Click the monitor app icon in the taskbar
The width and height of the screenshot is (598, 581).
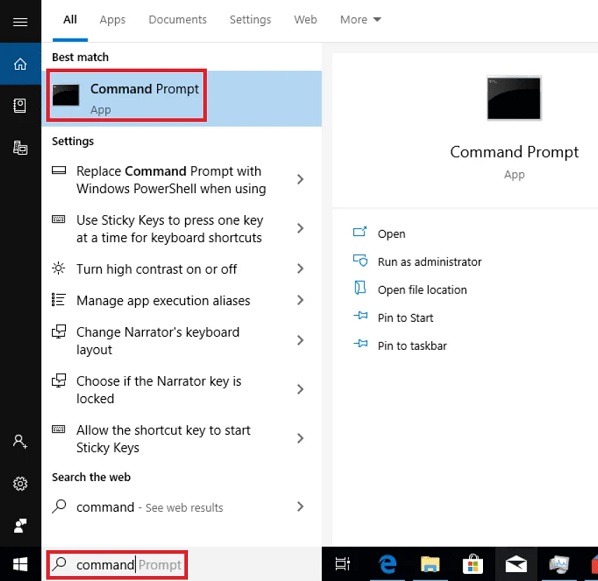click(x=559, y=564)
